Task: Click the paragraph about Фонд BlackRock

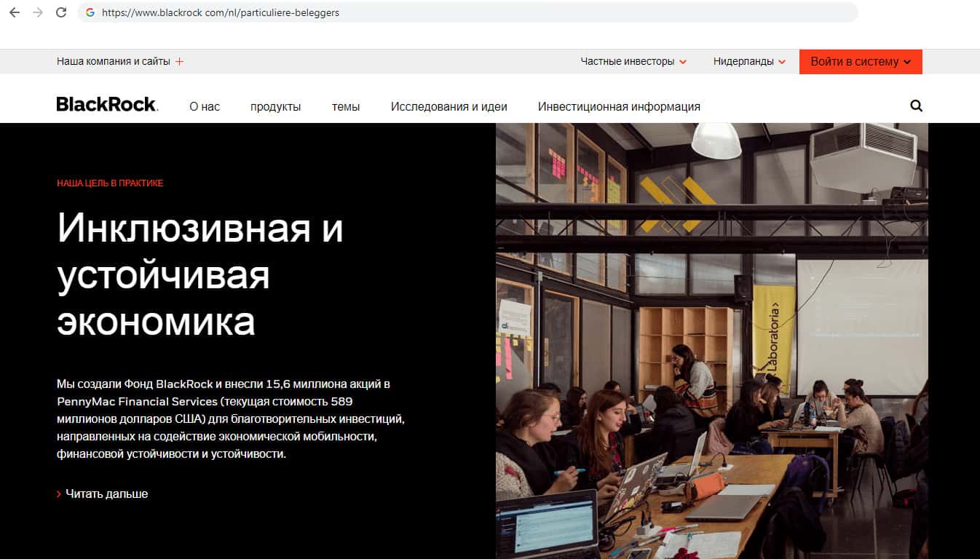Action: (x=230, y=419)
